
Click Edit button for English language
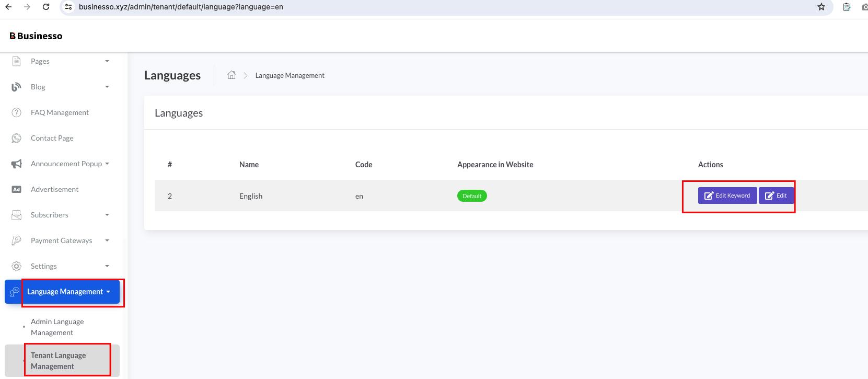tap(776, 196)
